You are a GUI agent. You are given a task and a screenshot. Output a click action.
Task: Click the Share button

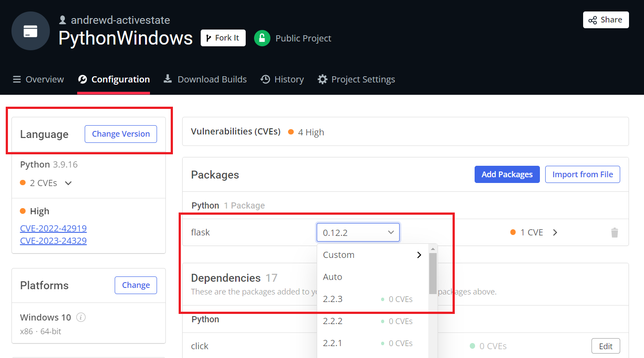[606, 20]
